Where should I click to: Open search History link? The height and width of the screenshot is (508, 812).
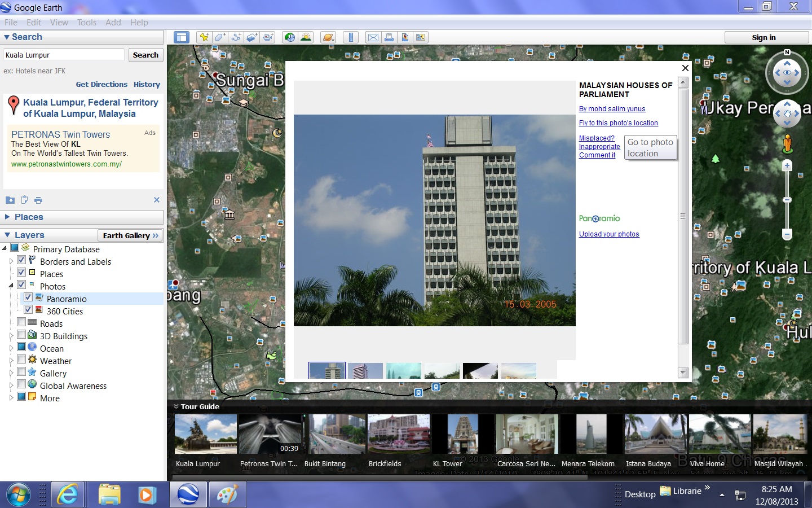pyautogui.click(x=147, y=84)
